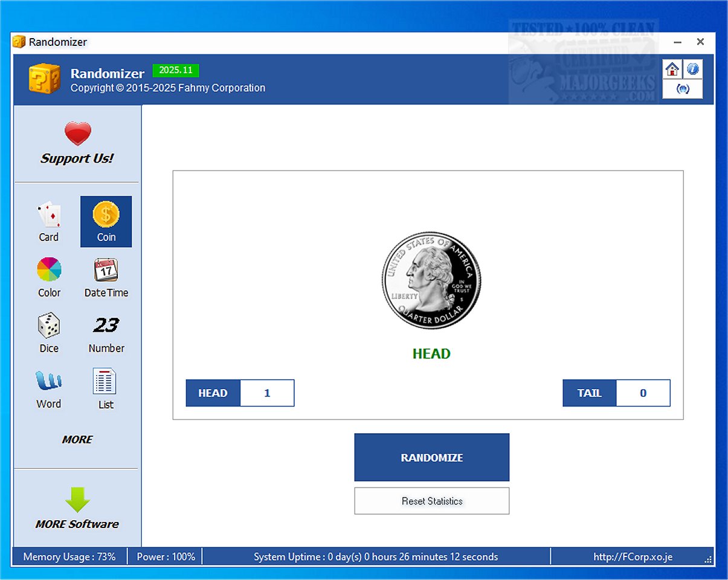This screenshot has width=728, height=580.
Task: Click the TAIL count value field
Action: [643, 393]
